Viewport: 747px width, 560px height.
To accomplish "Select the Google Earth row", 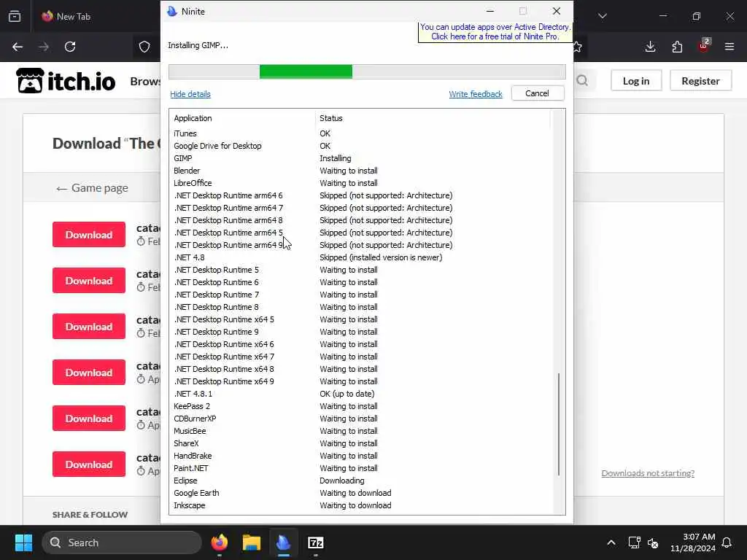I will [x=361, y=493].
